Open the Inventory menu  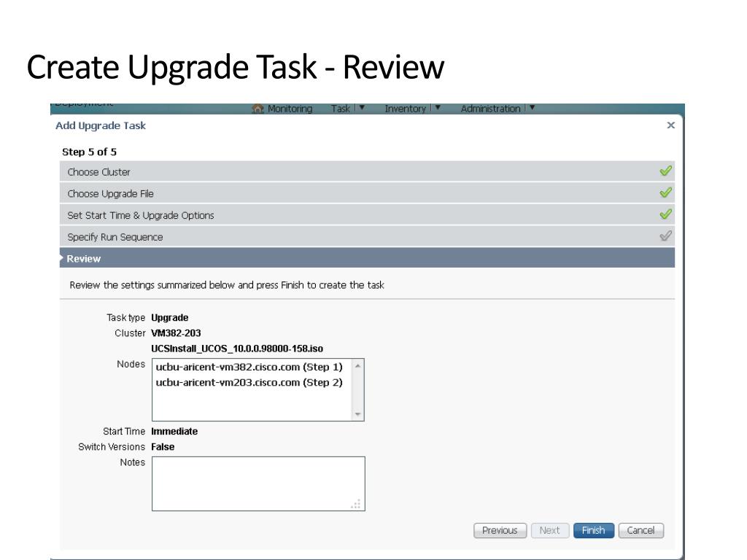[405, 109]
